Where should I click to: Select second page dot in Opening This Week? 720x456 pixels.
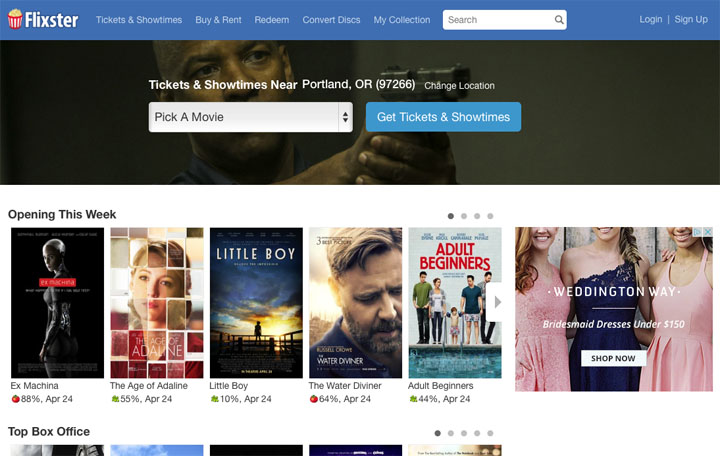coord(464,216)
